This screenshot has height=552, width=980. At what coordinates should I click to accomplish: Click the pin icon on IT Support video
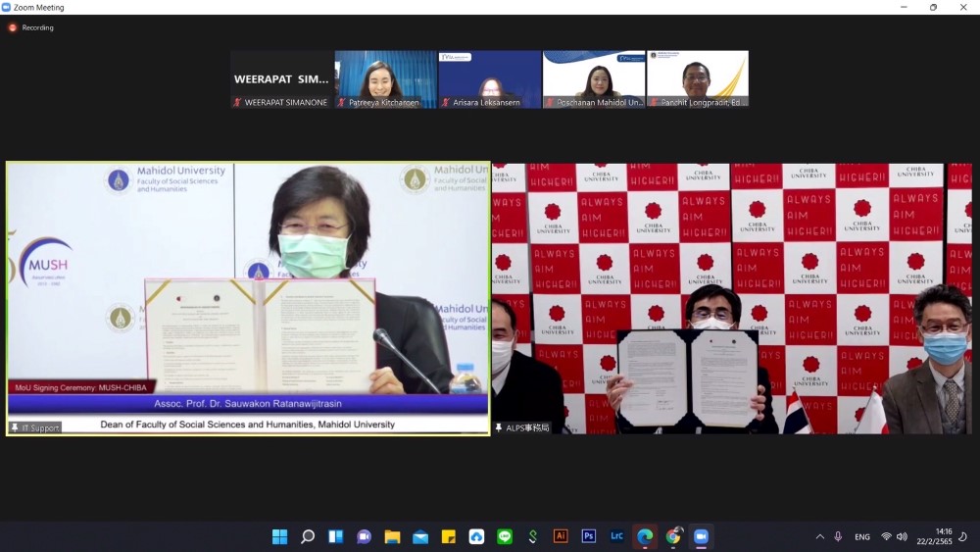click(15, 427)
